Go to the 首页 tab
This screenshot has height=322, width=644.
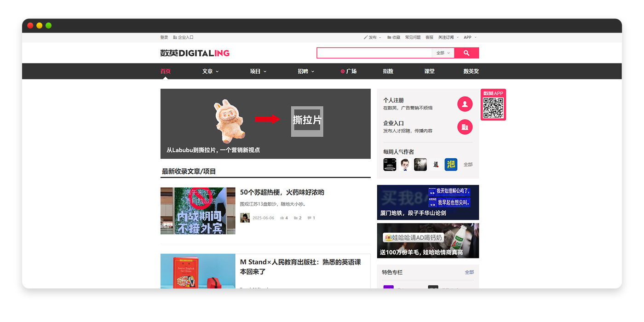pyautogui.click(x=165, y=71)
